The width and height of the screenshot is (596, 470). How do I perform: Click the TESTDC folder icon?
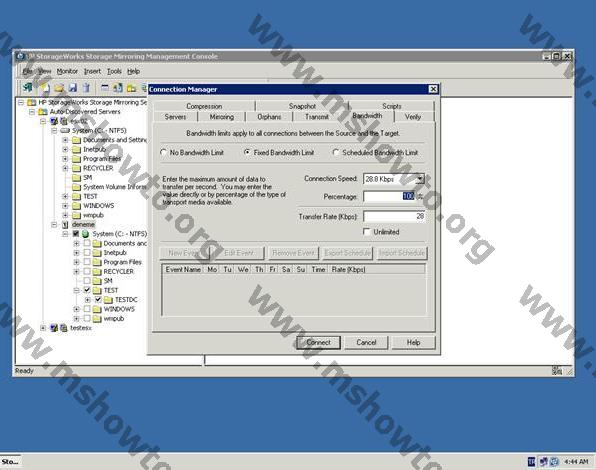coord(108,300)
